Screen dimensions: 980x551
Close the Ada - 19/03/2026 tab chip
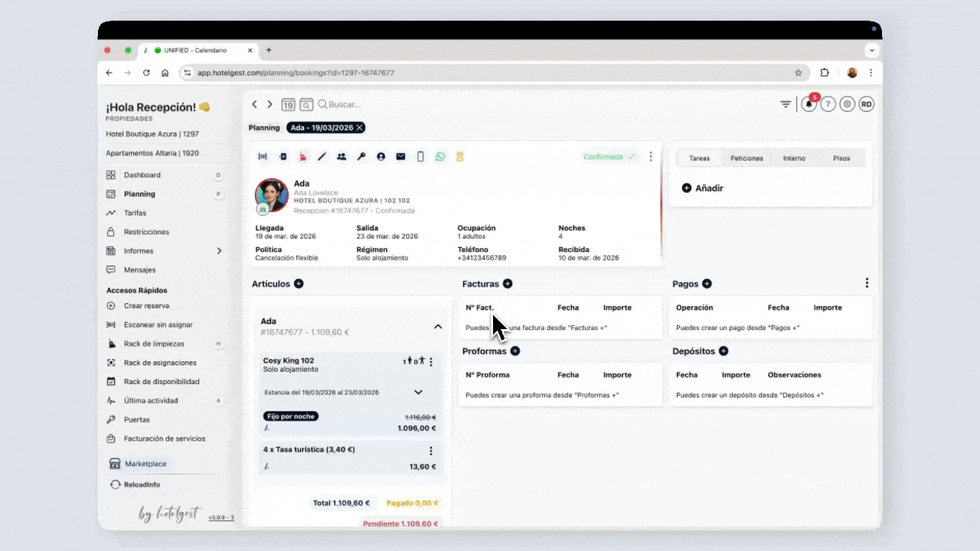click(360, 128)
